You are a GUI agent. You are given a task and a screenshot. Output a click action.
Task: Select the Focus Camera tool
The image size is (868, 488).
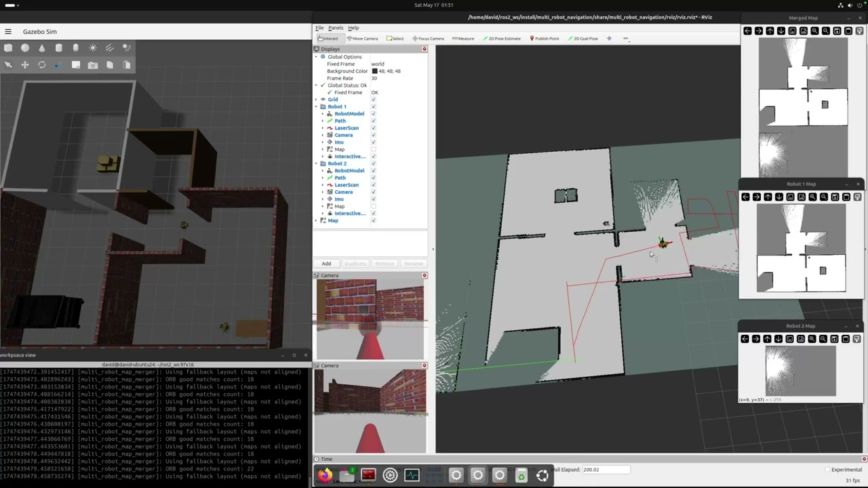[428, 39]
